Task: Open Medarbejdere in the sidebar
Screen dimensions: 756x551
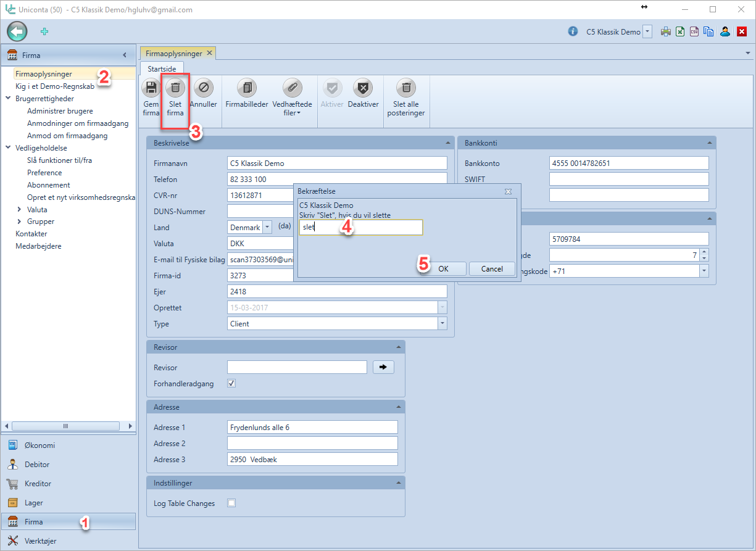Action: tap(38, 246)
